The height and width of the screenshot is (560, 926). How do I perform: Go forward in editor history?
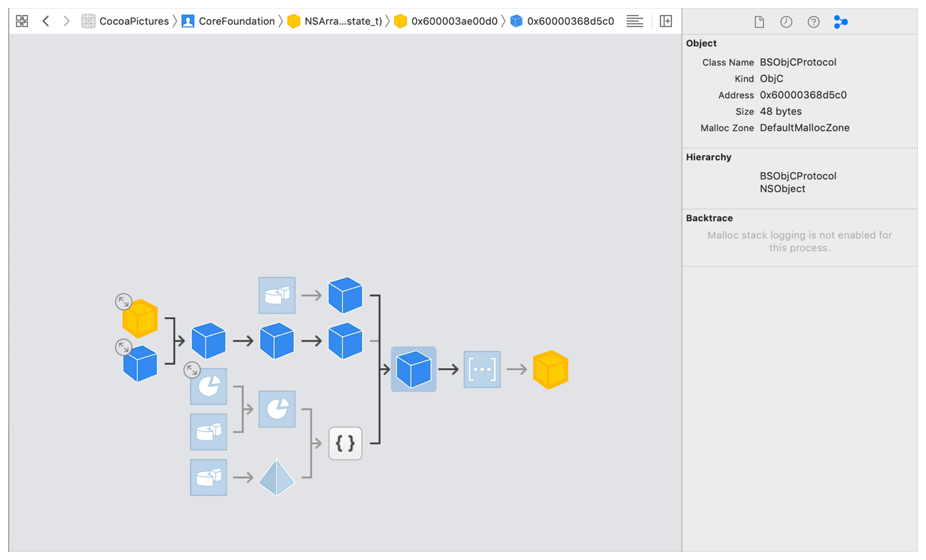[x=66, y=21]
